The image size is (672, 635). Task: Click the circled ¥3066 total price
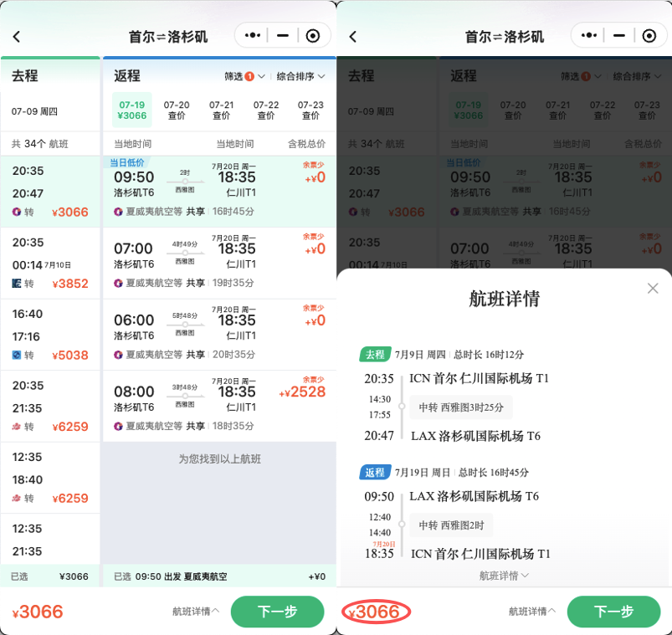376,612
